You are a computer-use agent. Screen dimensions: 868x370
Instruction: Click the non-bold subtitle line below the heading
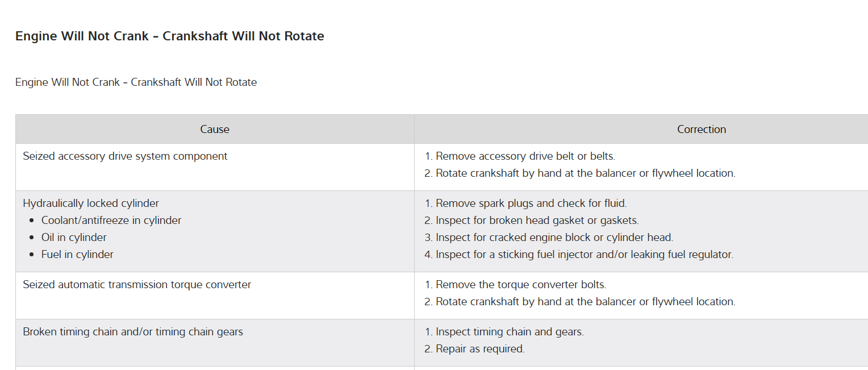136,82
